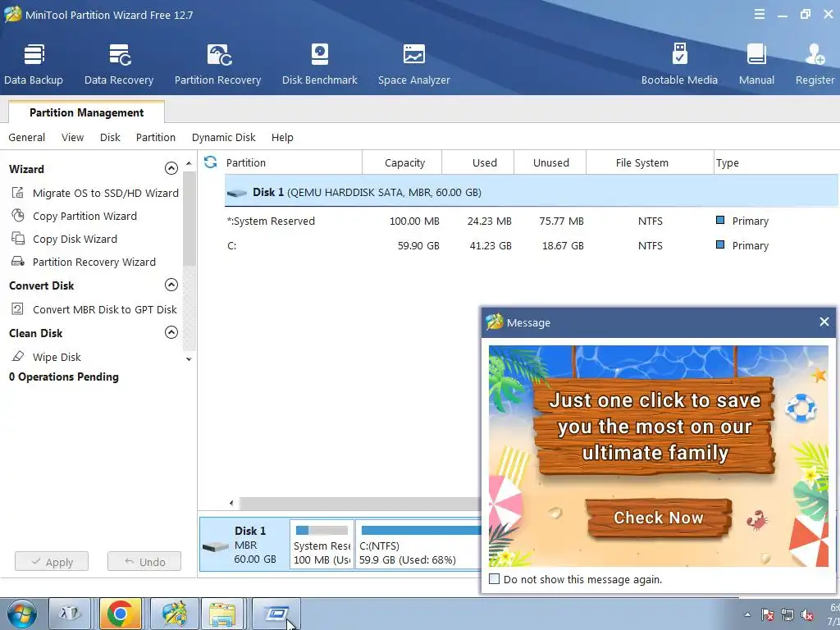Click the sidebar scroll down arrow
The width and height of the screenshot is (840, 630).
pyautogui.click(x=189, y=359)
